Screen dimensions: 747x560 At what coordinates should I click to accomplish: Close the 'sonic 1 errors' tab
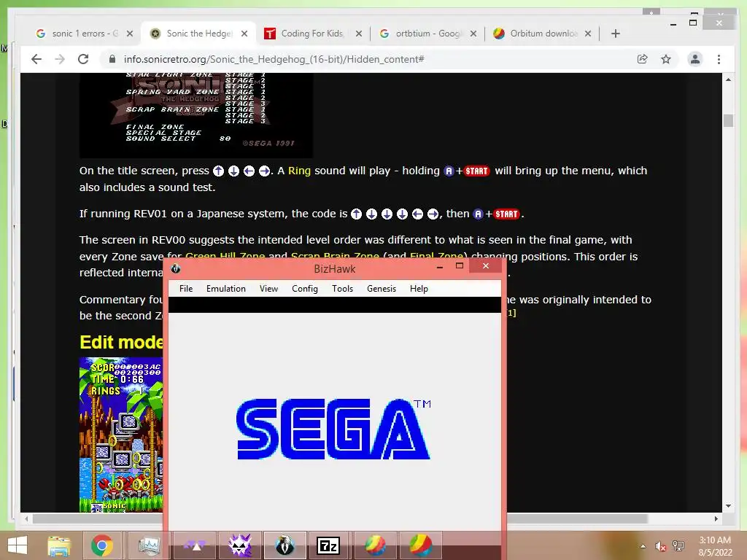point(130,34)
